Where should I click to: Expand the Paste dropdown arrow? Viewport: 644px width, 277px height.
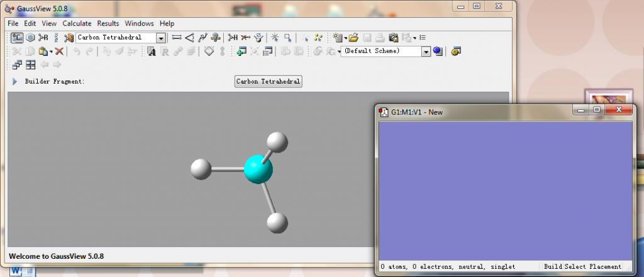51,52
